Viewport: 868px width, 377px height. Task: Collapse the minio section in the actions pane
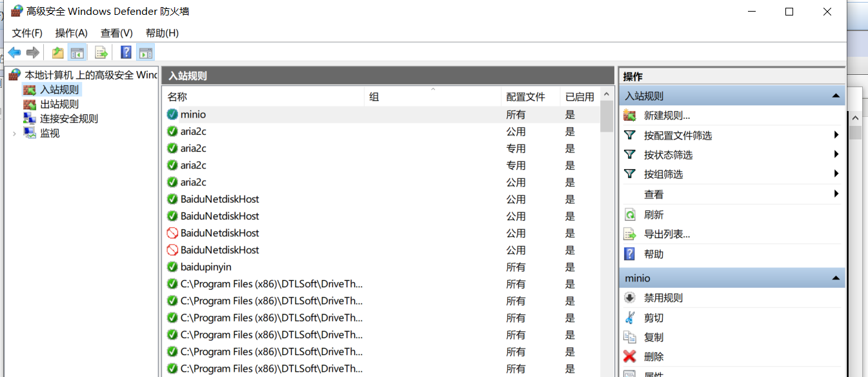[x=836, y=278]
